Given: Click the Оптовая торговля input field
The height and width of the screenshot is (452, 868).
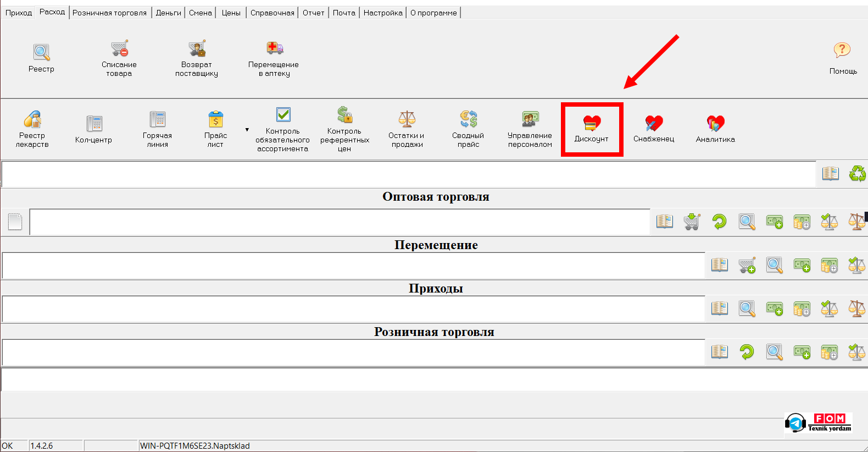Looking at the screenshot, I should click(340, 222).
